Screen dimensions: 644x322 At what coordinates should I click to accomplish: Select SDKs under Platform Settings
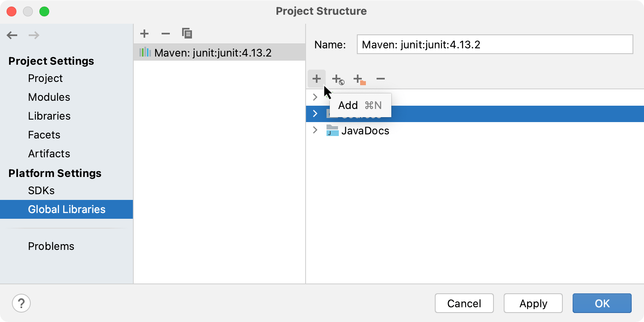pyautogui.click(x=41, y=190)
